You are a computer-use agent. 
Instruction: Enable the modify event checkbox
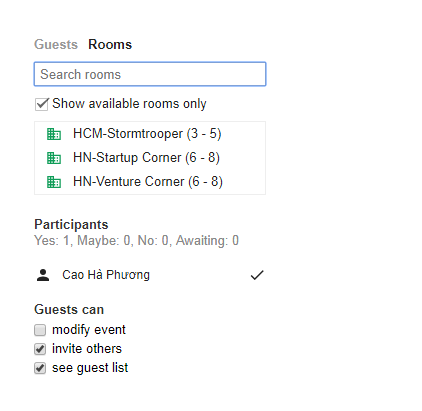[x=40, y=330]
